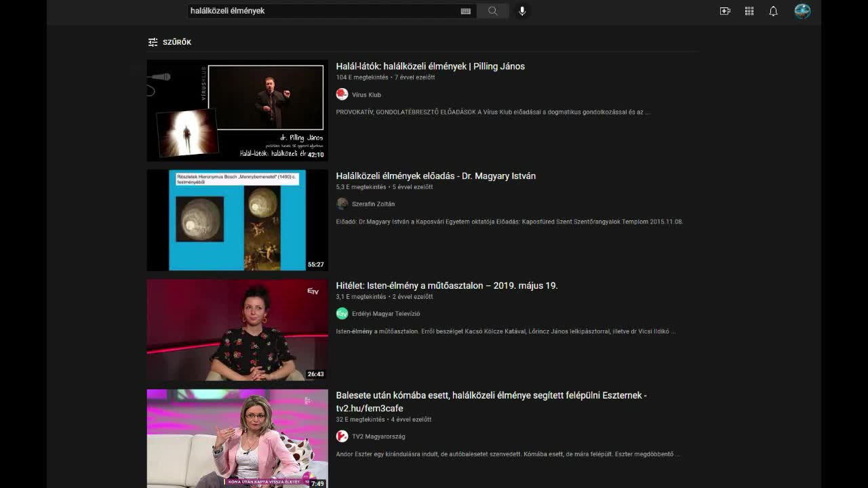Click the 55:27 duration badge
The width and height of the screenshot is (868, 488).
(316, 265)
